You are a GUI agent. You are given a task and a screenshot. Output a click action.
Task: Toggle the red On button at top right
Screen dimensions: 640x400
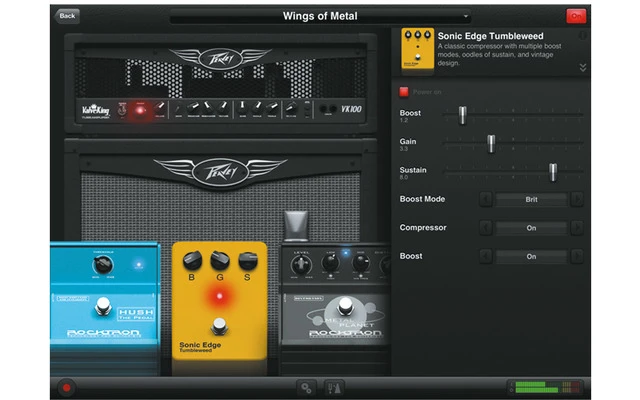tap(576, 16)
